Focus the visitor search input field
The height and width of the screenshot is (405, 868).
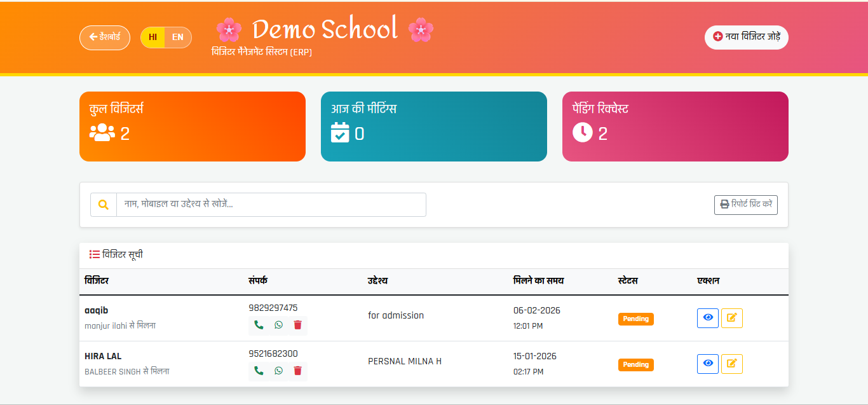tap(271, 205)
